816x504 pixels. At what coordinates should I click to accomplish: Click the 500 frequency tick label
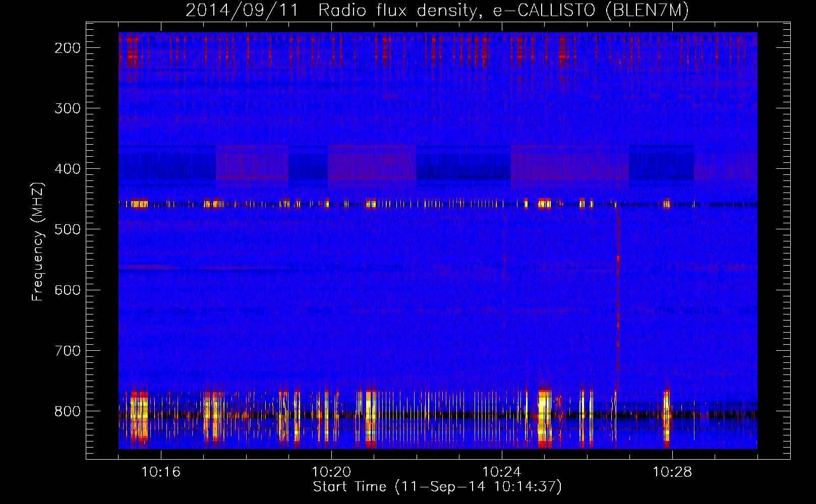[x=68, y=229]
